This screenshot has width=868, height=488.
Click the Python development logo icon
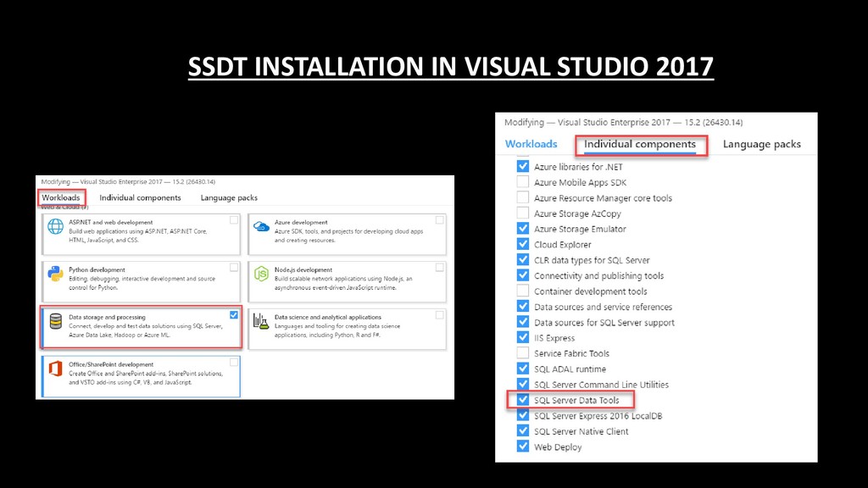55,274
